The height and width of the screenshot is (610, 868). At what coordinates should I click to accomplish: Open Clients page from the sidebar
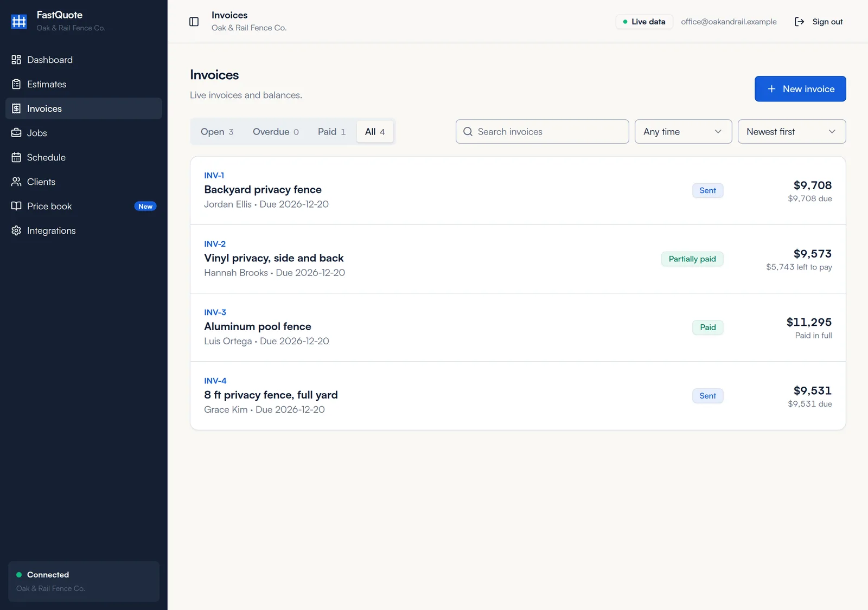(84, 182)
